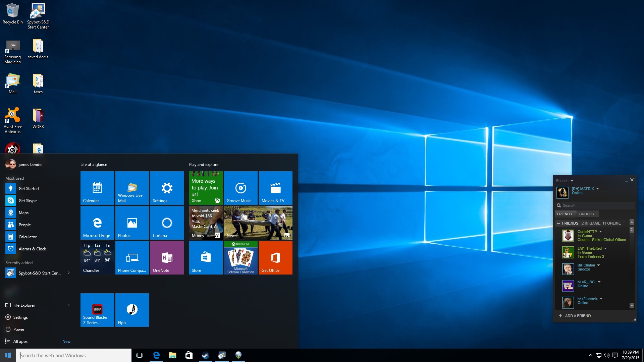Open [RH] MATRIX status dropdown
The image size is (644, 362).
[598, 189]
